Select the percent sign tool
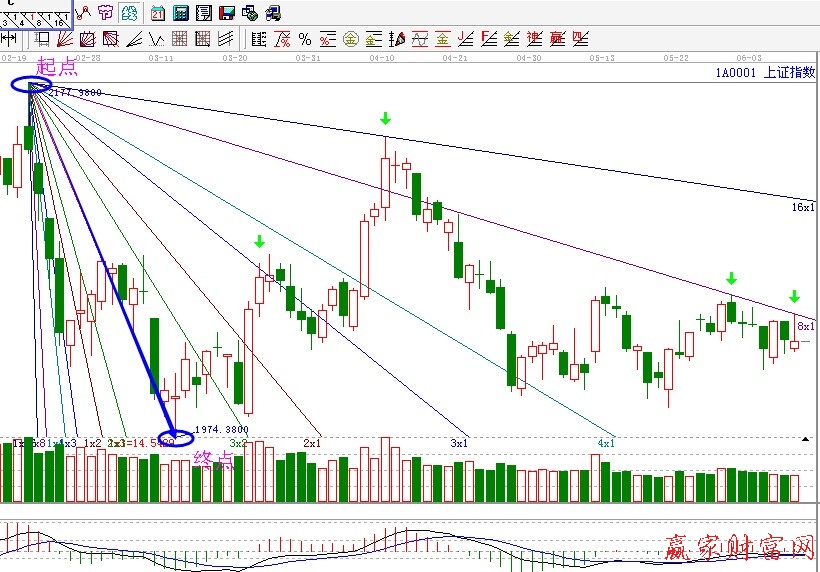The image size is (820, 572). [305, 39]
